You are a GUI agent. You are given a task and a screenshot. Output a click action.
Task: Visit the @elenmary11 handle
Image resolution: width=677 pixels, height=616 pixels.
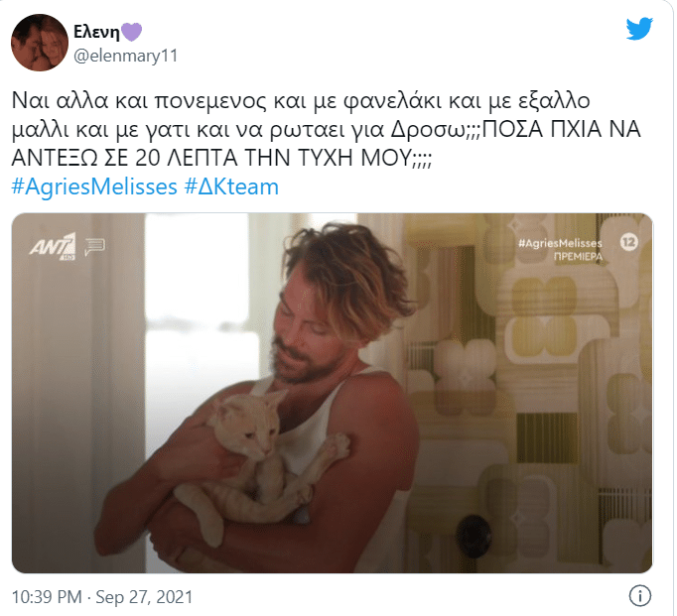(x=126, y=56)
